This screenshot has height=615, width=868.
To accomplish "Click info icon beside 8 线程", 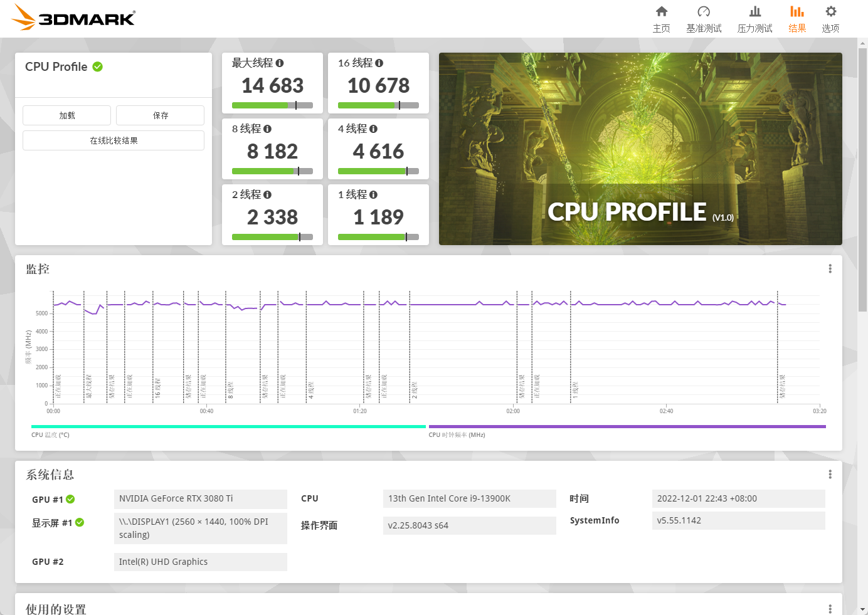I will pos(267,129).
